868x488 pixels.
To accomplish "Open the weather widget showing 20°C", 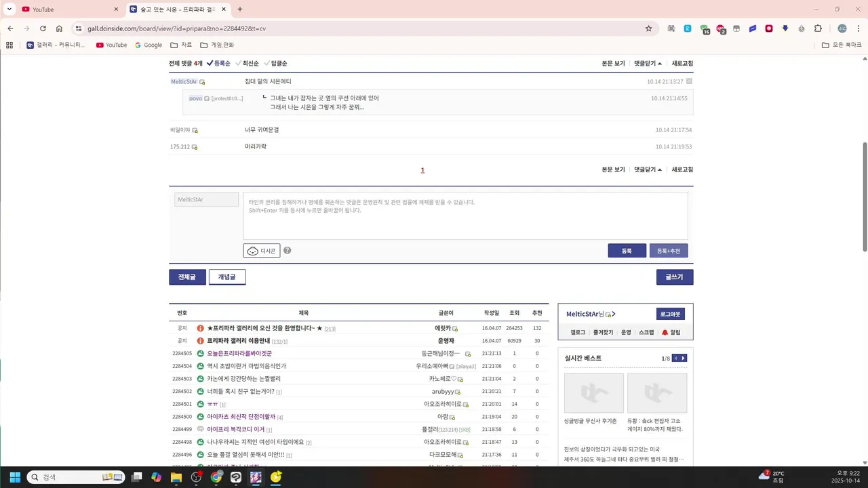I will pyautogui.click(x=772, y=477).
